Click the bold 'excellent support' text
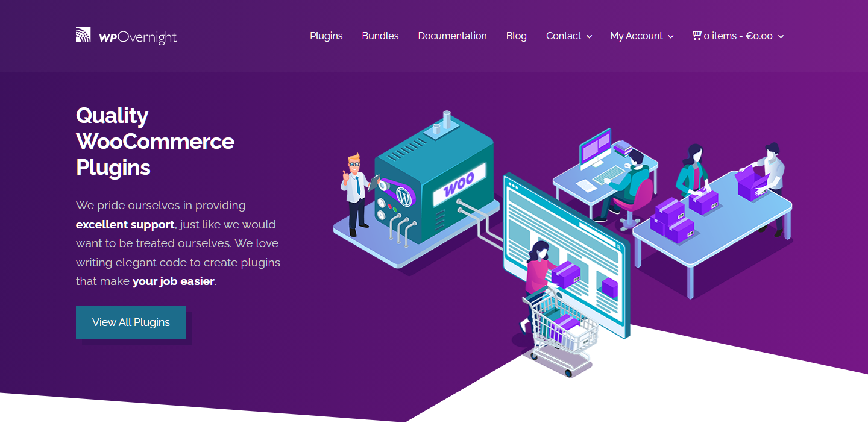 pos(125,225)
